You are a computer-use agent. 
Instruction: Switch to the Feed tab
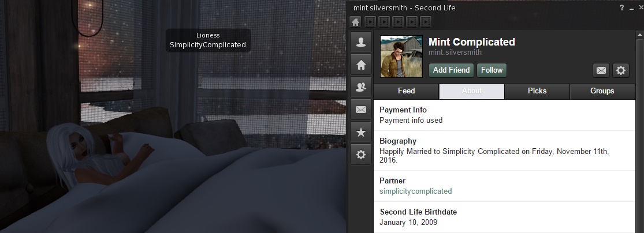[406, 91]
